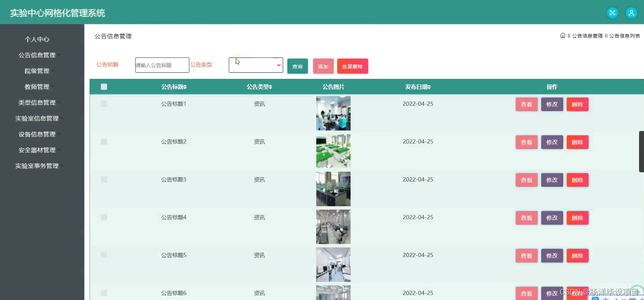Click 公告信息列表 breadcrumb text
The height and width of the screenshot is (300, 644).
click(x=625, y=36)
